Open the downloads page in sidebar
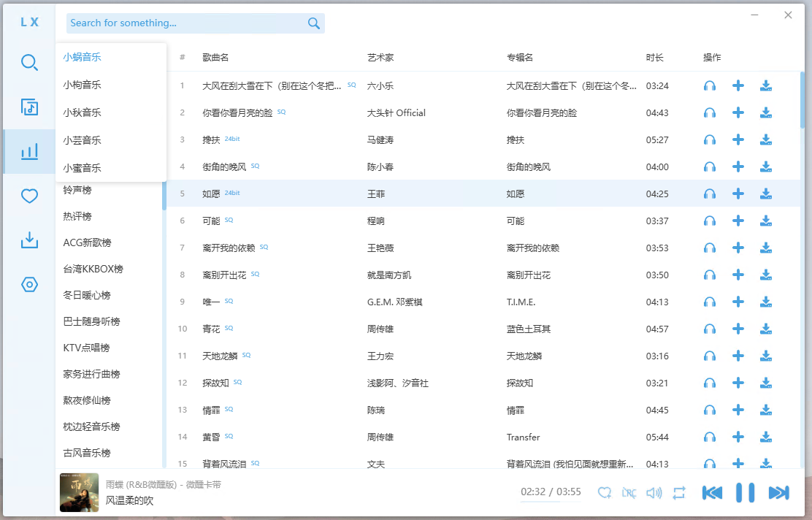Viewport: 812px width, 520px height. pyautogui.click(x=29, y=240)
